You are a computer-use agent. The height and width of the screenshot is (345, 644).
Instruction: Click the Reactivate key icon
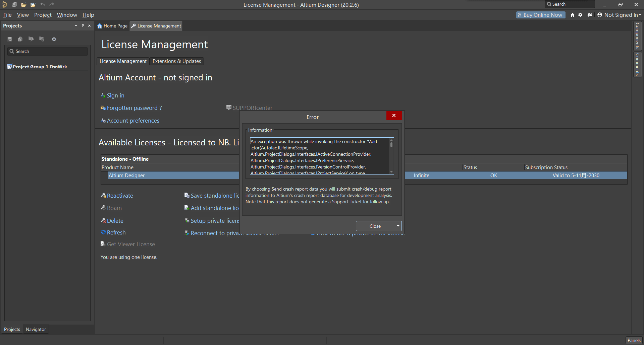tap(103, 195)
